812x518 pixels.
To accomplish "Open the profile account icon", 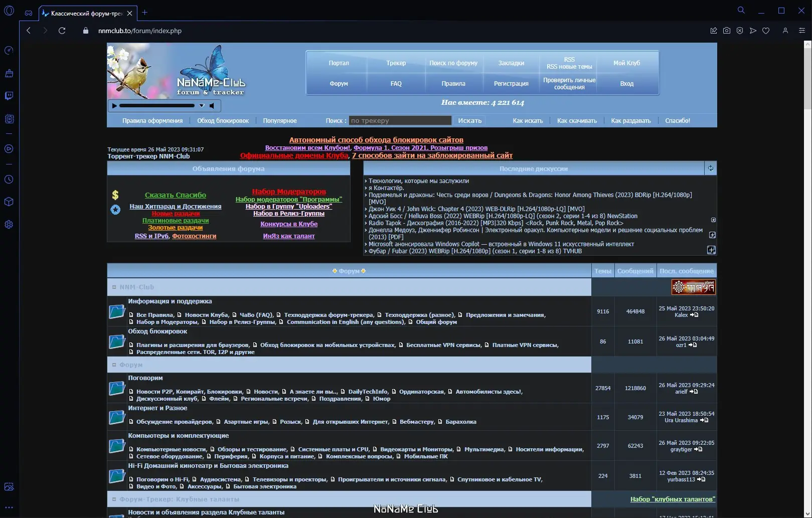I will [785, 31].
